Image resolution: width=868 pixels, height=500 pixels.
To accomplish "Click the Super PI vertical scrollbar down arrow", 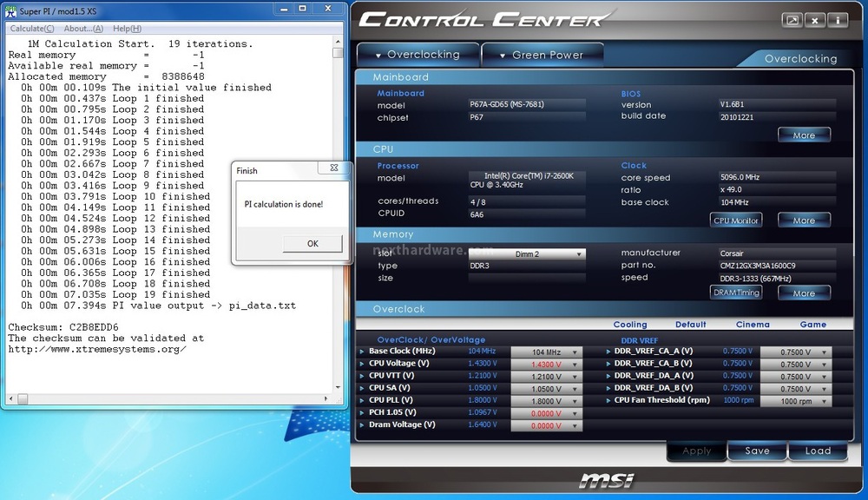I will point(338,388).
